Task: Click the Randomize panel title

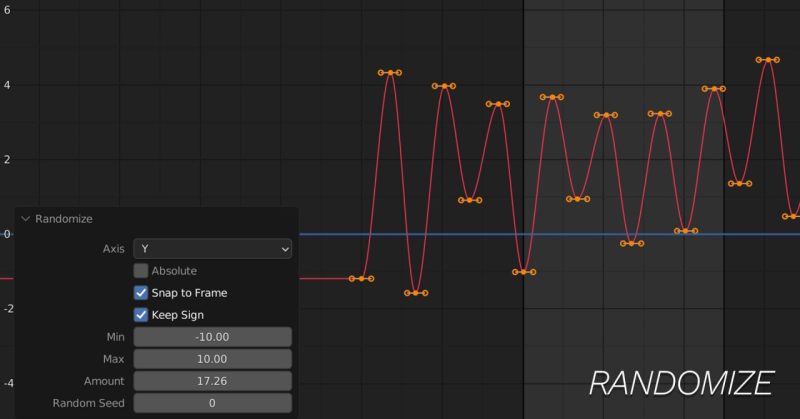Action: pos(64,219)
